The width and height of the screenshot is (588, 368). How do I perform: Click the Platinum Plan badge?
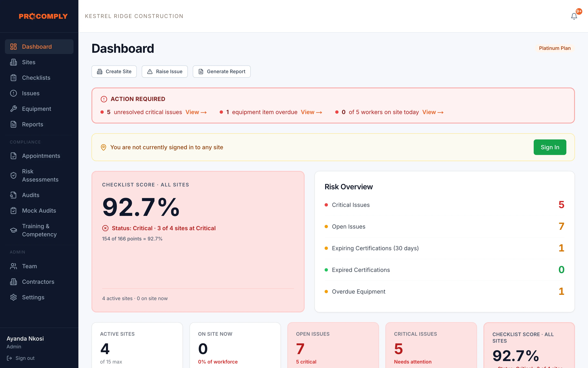tap(555, 48)
